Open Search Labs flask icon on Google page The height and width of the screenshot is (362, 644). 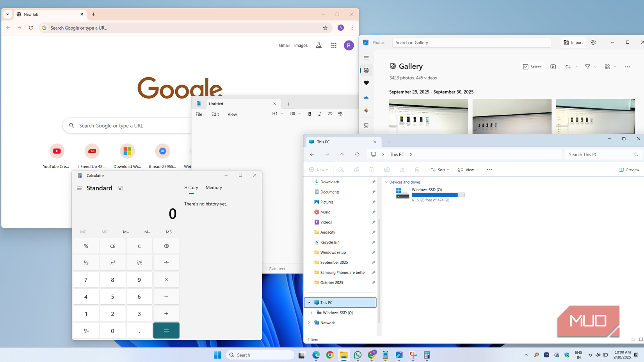pyautogui.click(x=319, y=46)
